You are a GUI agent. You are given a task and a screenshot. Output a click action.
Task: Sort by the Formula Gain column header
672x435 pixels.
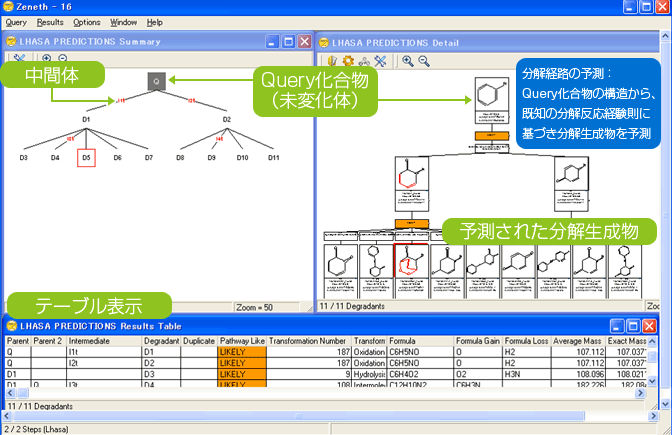tap(478, 341)
